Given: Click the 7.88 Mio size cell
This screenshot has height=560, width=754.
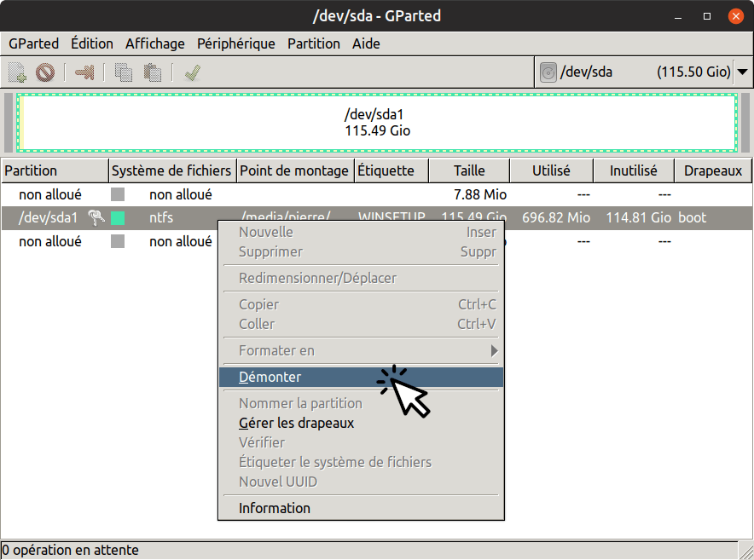Looking at the screenshot, I should (x=480, y=194).
